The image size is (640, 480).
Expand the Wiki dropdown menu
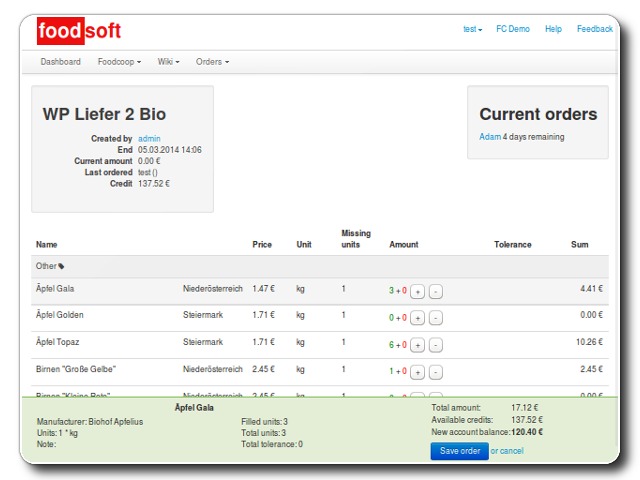(x=168, y=62)
